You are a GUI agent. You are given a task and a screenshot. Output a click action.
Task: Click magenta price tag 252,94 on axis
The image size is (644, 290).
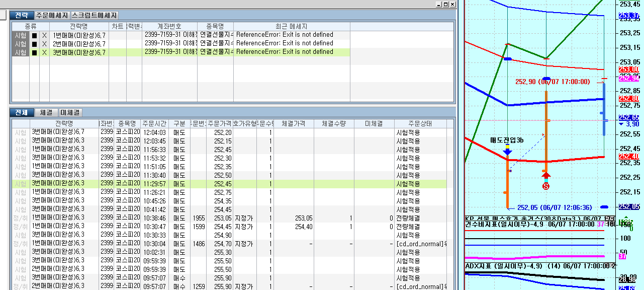[x=628, y=78]
